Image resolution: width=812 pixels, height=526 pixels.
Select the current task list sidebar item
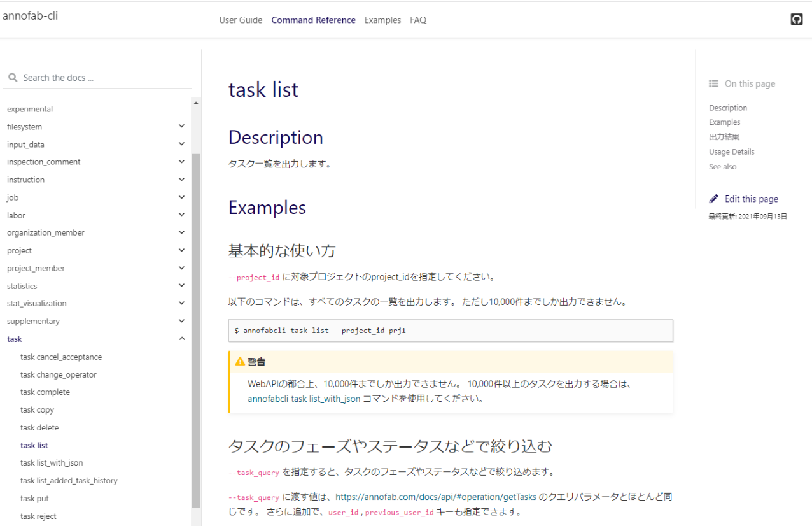coord(34,445)
